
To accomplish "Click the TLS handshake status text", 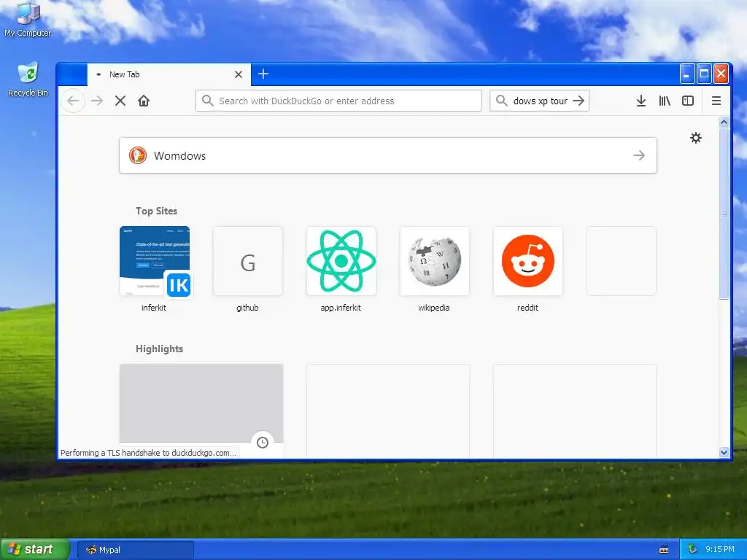I will pos(148,452).
